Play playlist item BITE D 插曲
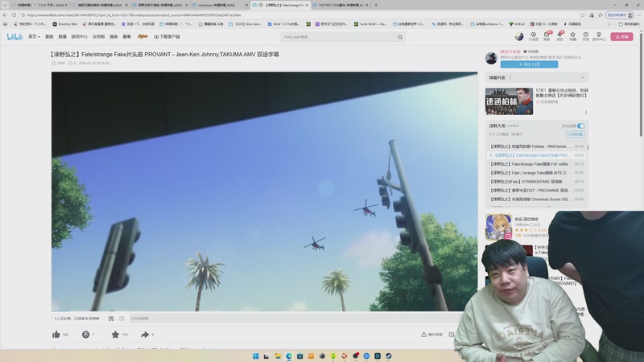644x362 pixels. [x=536, y=173]
